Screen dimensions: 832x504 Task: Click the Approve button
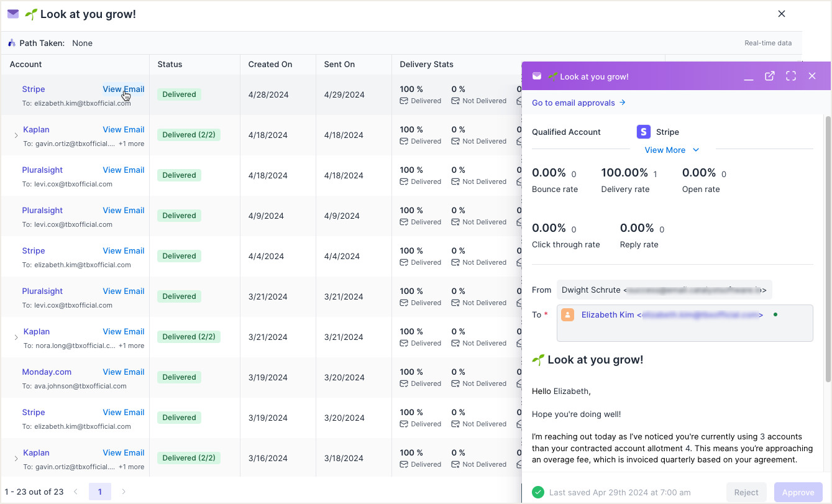[798, 492]
